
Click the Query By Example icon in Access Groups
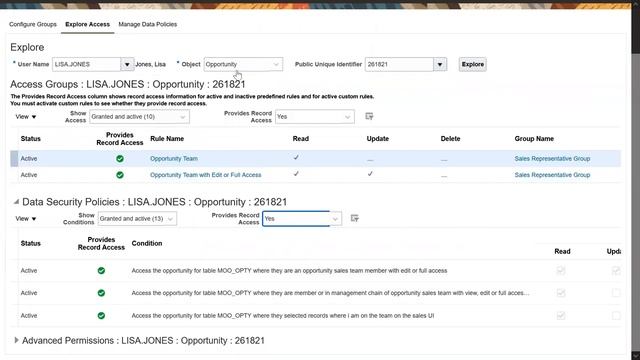coord(369,116)
